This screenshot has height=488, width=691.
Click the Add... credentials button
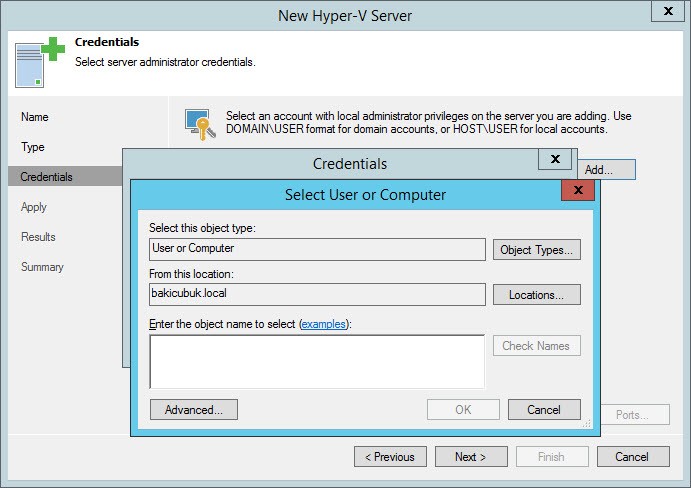pos(607,170)
